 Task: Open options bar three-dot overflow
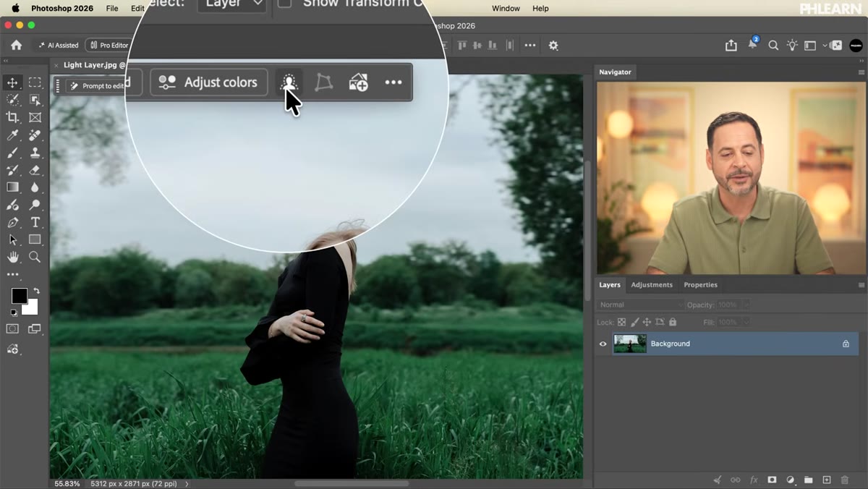point(530,46)
